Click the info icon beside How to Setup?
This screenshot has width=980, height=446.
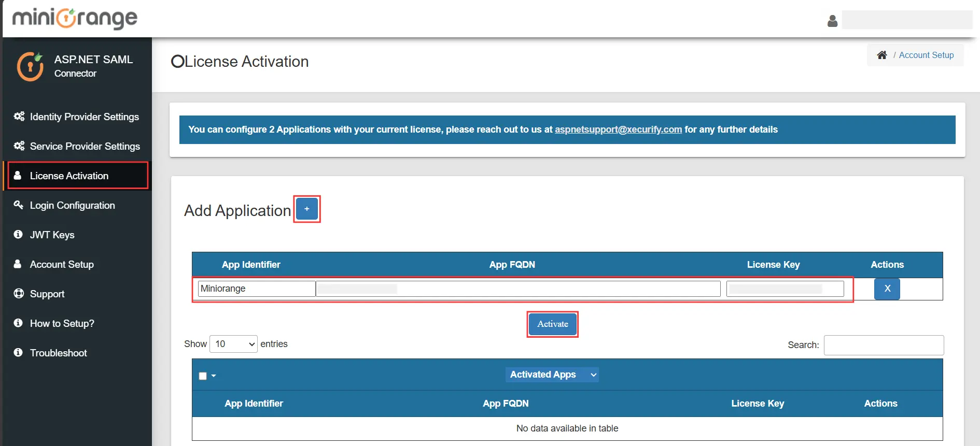click(x=18, y=323)
